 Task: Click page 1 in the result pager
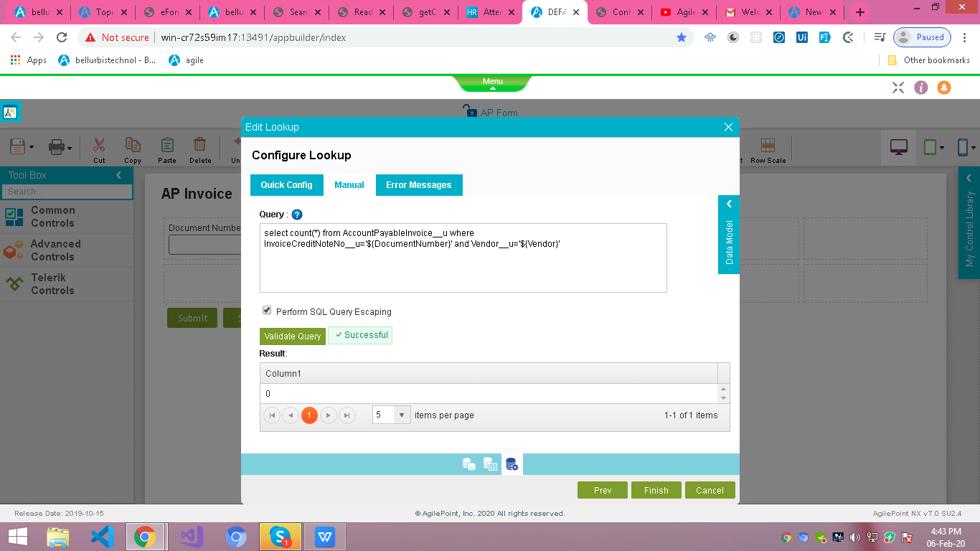[x=309, y=415]
